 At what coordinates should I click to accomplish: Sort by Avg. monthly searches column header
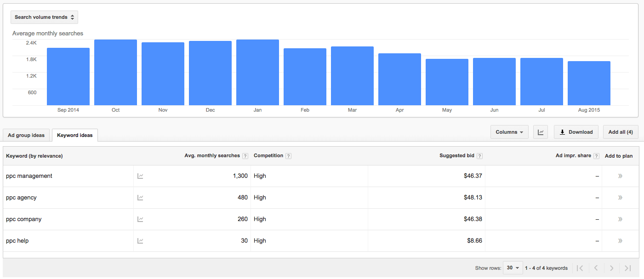[212, 156]
